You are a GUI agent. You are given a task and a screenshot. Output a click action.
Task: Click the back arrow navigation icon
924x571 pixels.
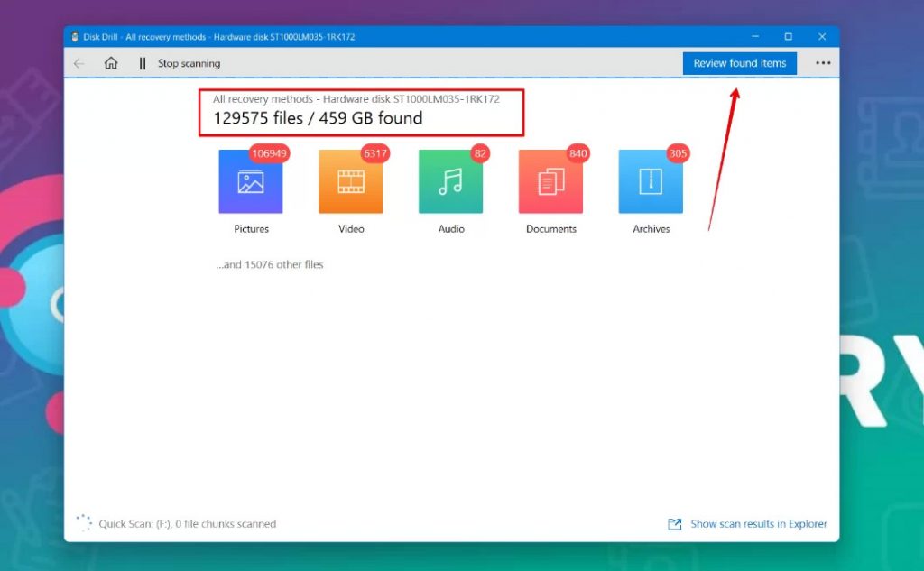tap(79, 63)
